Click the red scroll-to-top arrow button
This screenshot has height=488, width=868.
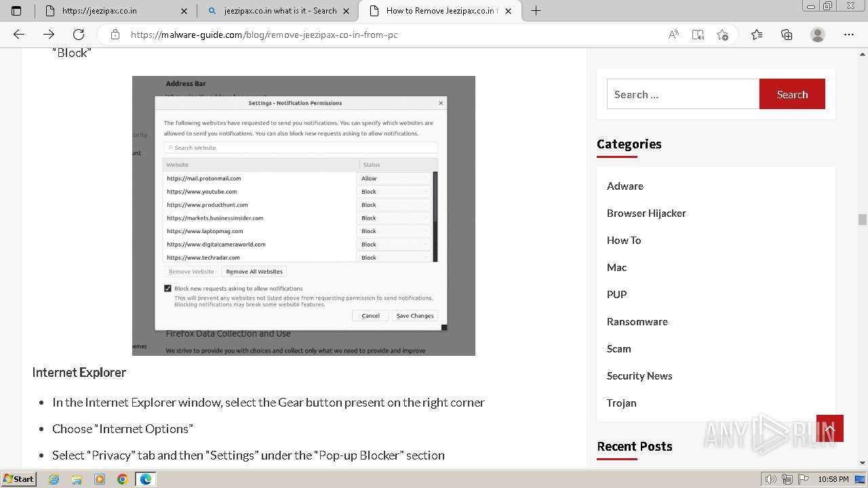(x=830, y=428)
